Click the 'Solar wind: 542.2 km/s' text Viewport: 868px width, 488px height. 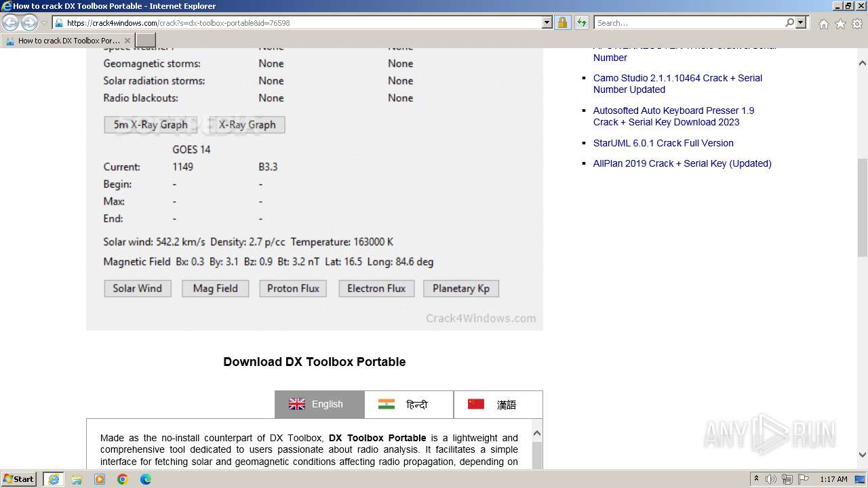[155, 242]
